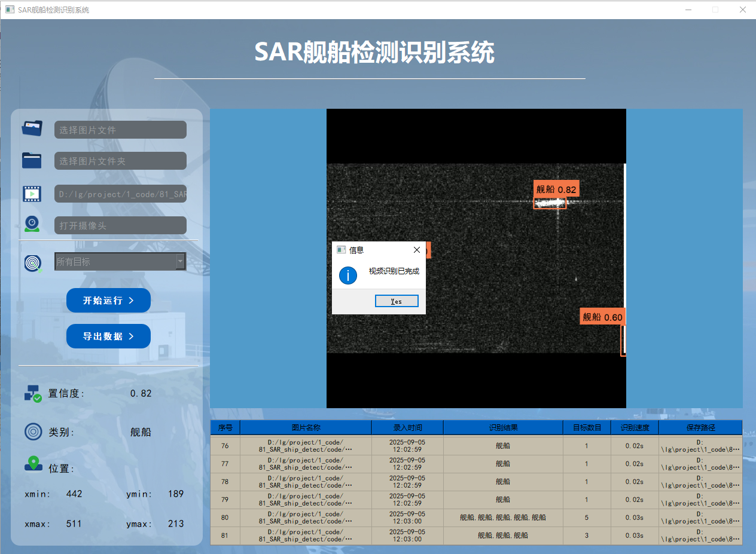Click the app icon in title bar
The width and height of the screenshot is (756, 554).
pos(10,10)
